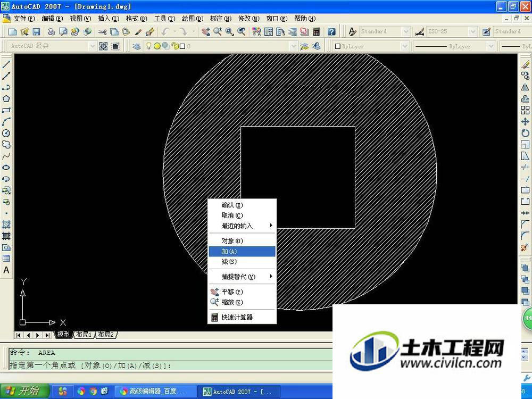Choose 平移(P) in context menu
Viewport: 532px width, 399px height.
(242, 292)
